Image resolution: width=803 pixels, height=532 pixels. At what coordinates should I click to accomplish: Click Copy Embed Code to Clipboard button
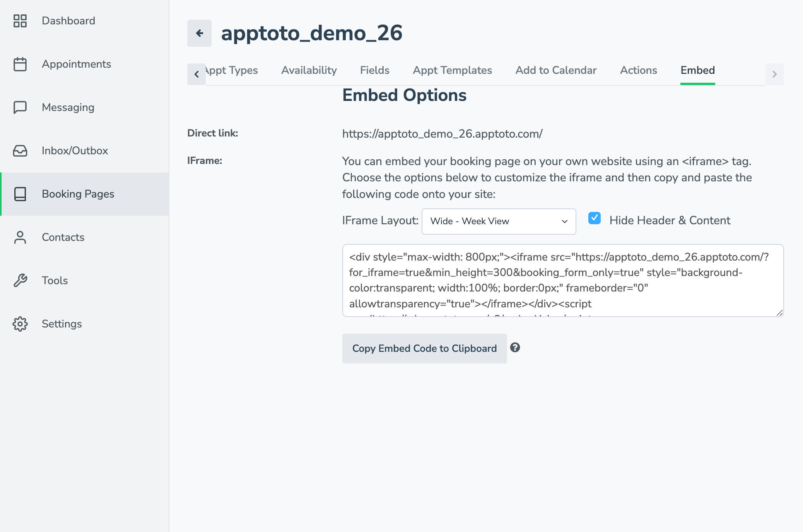coord(425,348)
